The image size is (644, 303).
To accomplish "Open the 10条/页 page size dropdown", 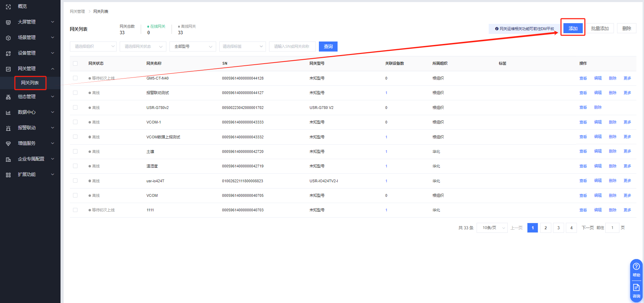I will 492,228.
